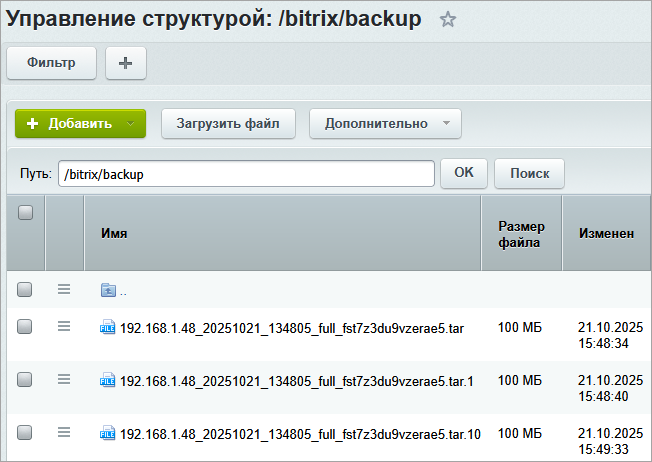Click file icon of the .tar.1 backup
This screenshot has height=462, width=652.
pos(108,380)
